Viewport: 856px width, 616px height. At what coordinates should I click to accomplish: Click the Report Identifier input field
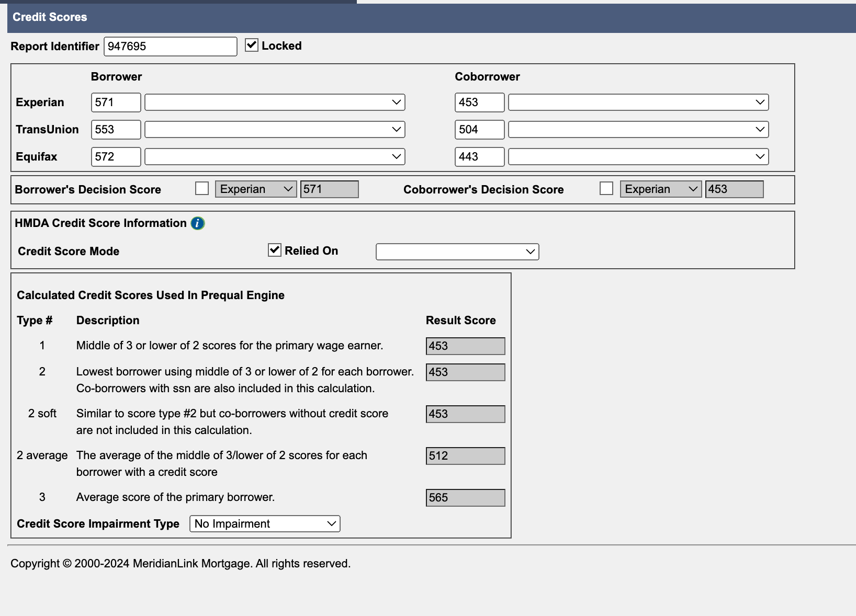coord(171,47)
